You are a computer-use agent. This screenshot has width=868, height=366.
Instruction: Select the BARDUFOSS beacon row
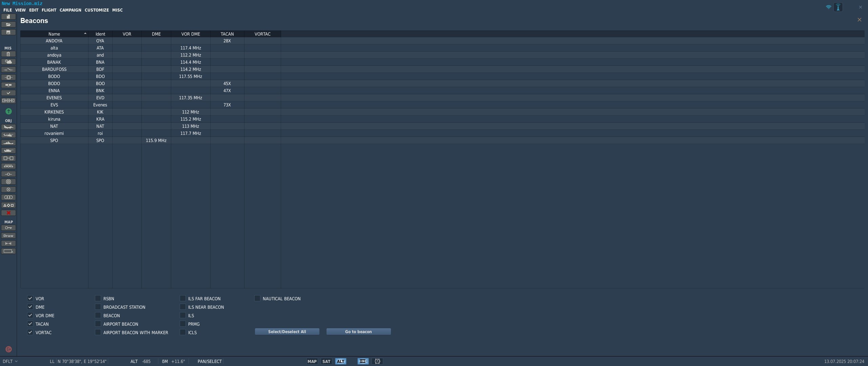[442, 69]
